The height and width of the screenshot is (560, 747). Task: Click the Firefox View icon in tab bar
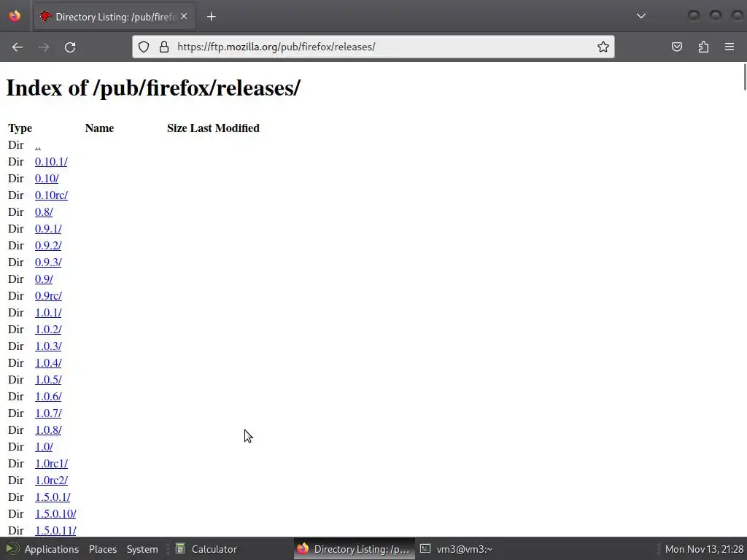point(15,16)
